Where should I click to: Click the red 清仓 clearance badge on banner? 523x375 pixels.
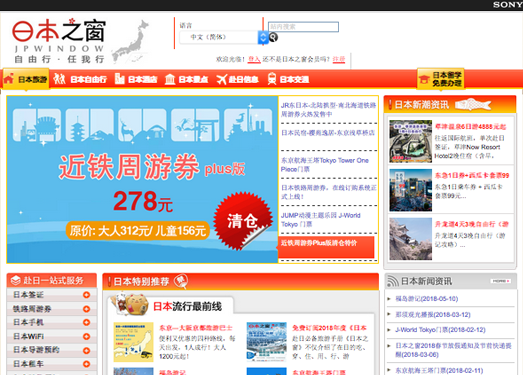click(x=243, y=221)
